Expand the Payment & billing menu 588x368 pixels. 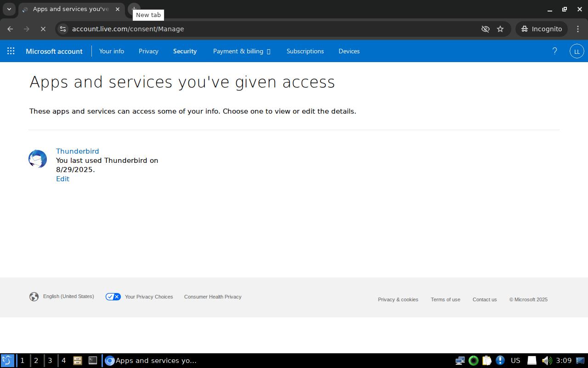point(242,51)
